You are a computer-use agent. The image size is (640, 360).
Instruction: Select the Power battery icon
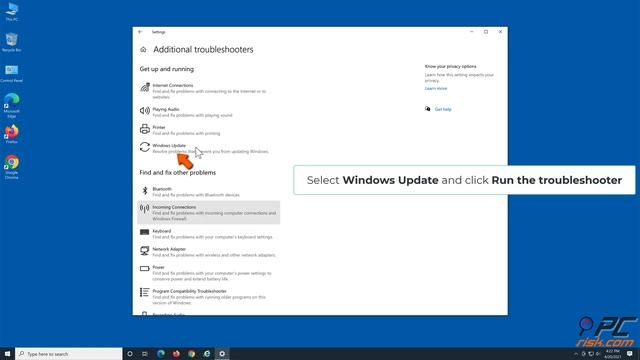[x=145, y=269]
